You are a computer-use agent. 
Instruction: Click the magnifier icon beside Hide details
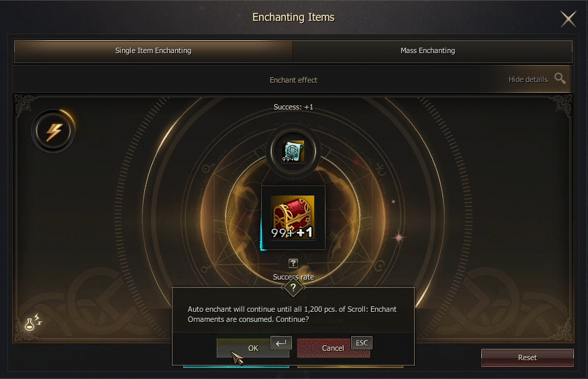click(x=560, y=79)
